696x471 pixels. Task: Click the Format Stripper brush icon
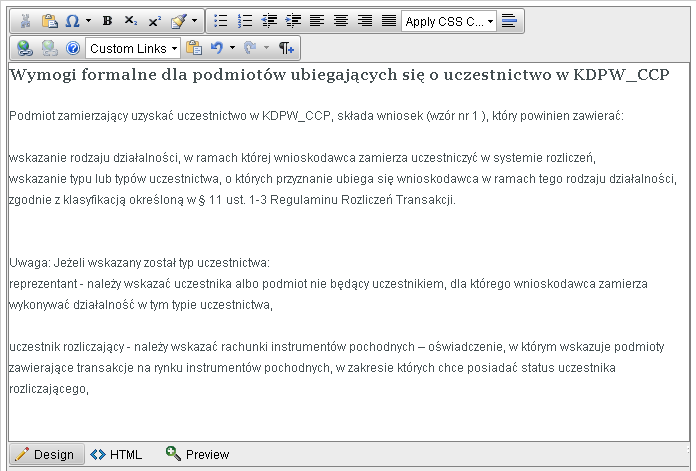179,21
